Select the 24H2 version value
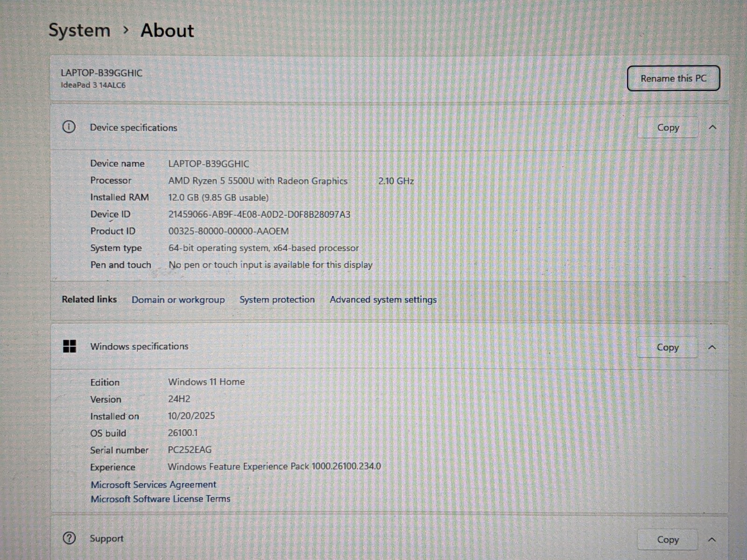The height and width of the screenshot is (560, 747). coord(179,399)
